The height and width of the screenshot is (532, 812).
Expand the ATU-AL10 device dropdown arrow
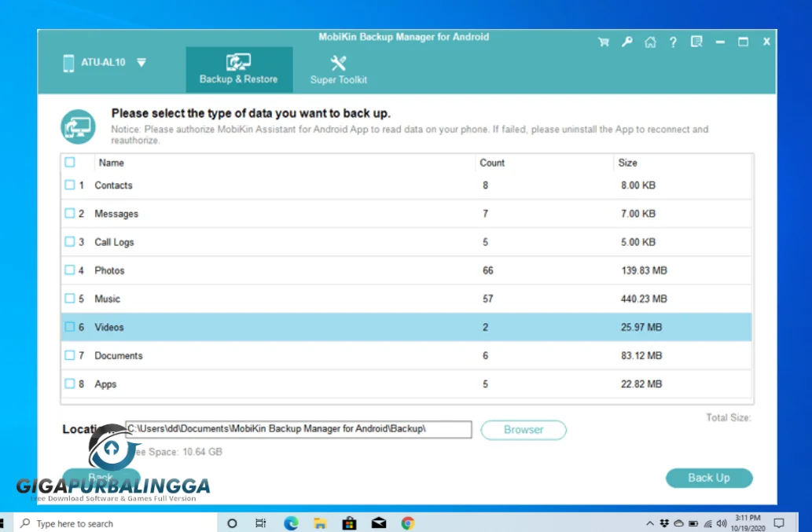(x=141, y=63)
